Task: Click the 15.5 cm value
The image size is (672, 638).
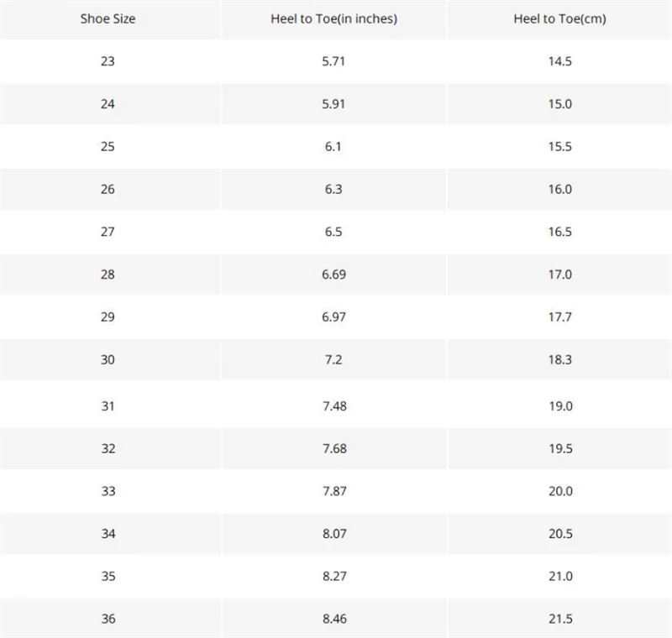Action: [x=559, y=146]
